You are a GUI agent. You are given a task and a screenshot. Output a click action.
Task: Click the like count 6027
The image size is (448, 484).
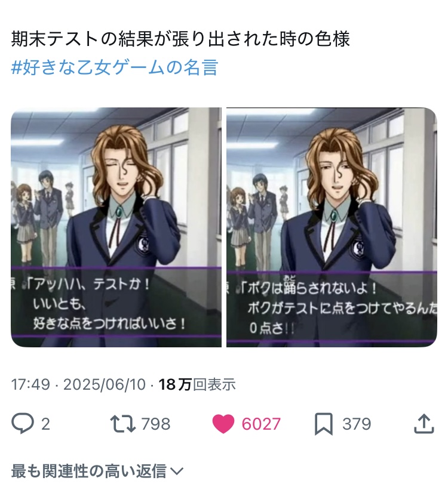coord(261,424)
